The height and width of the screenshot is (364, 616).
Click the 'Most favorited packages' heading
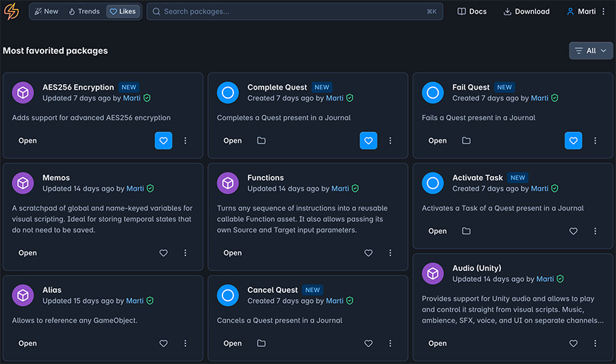click(55, 51)
